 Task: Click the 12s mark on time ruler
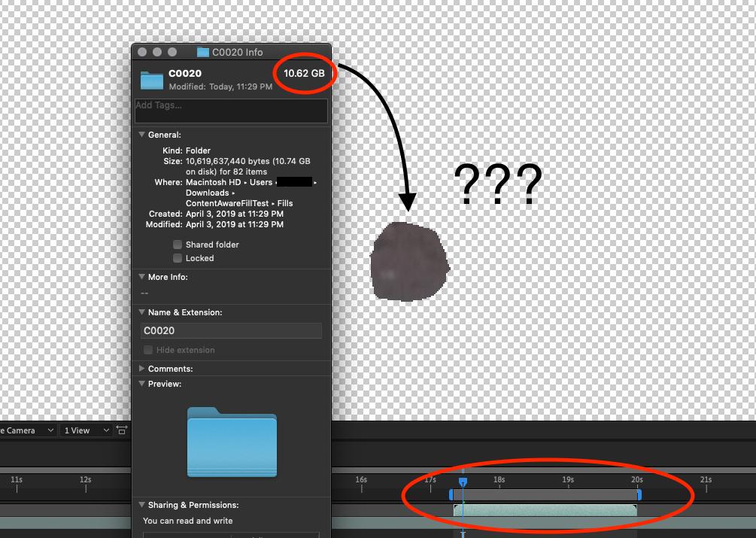(x=85, y=479)
